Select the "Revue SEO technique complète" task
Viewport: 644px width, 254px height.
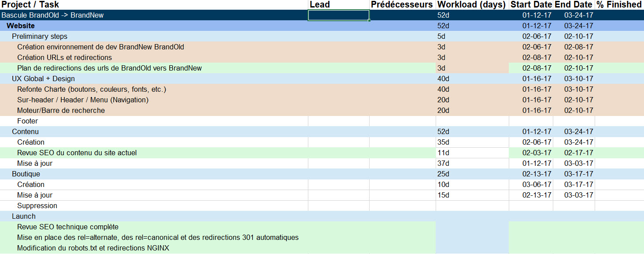pos(68,227)
